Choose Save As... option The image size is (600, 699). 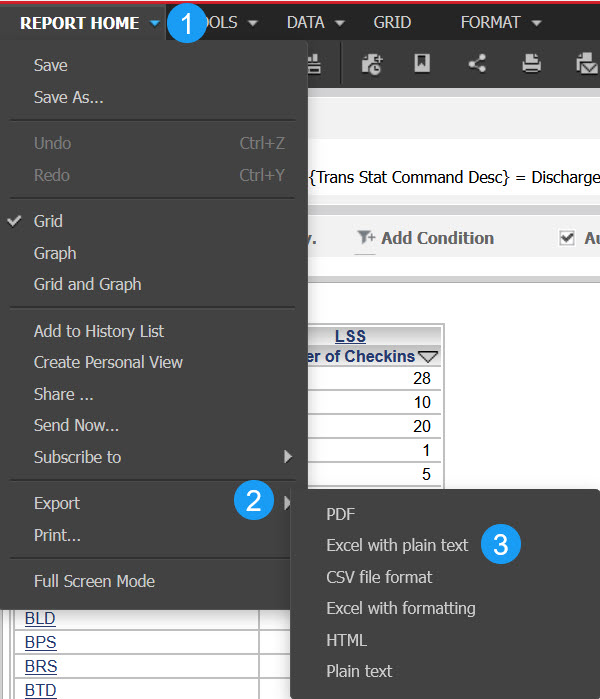coord(69,97)
